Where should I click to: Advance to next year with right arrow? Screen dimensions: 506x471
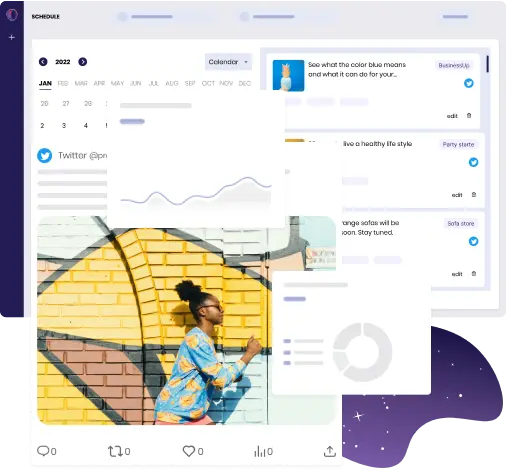(x=83, y=62)
